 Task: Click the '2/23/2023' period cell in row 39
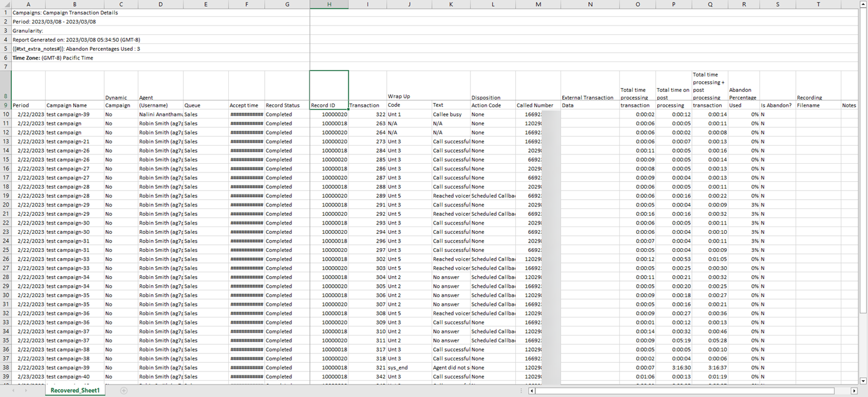29,377
